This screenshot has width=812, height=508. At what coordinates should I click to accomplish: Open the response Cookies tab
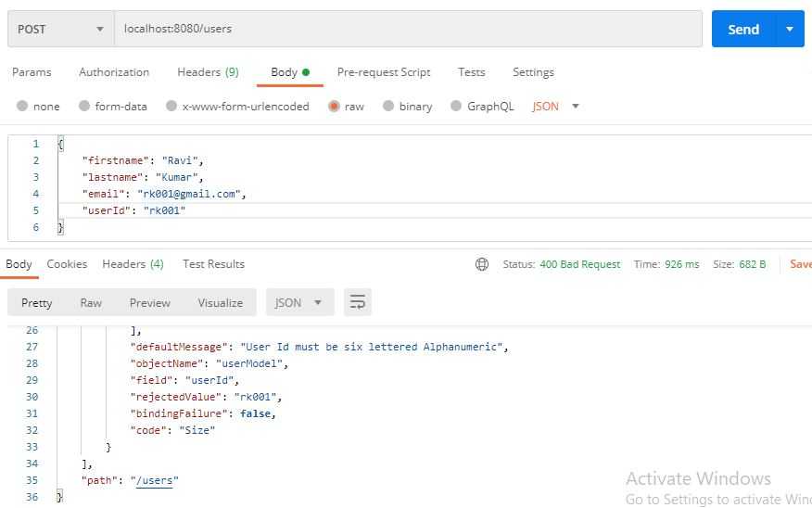coord(67,264)
